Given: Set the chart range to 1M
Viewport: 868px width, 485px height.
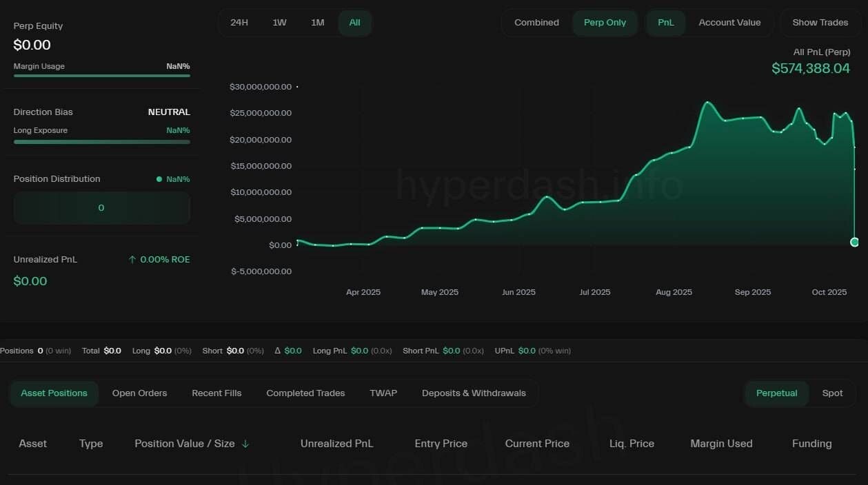Looking at the screenshot, I should pyautogui.click(x=317, y=23).
